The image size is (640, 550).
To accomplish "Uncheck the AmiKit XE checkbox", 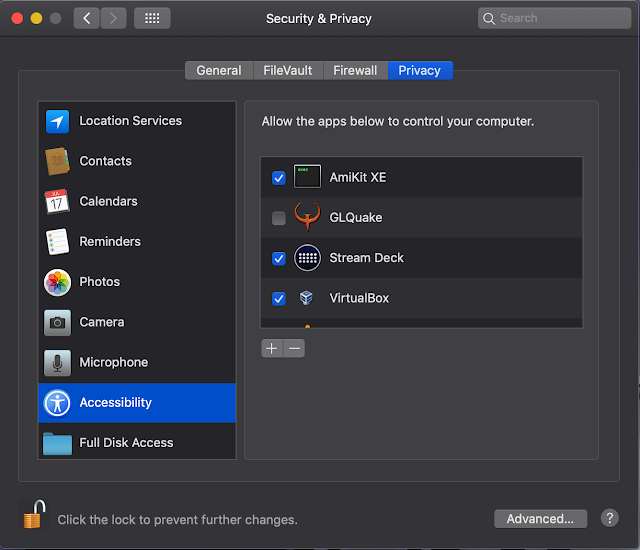I will coord(279,178).
